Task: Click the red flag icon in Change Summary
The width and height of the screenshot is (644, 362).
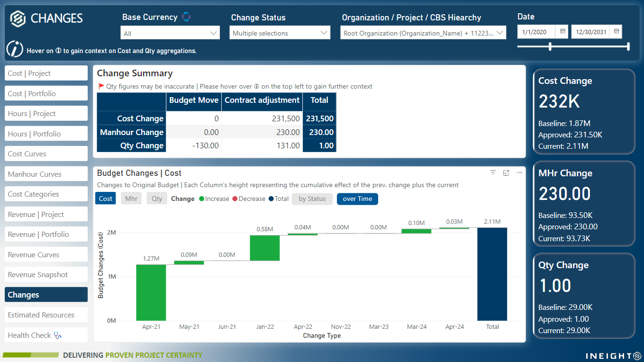Action: 101,86
